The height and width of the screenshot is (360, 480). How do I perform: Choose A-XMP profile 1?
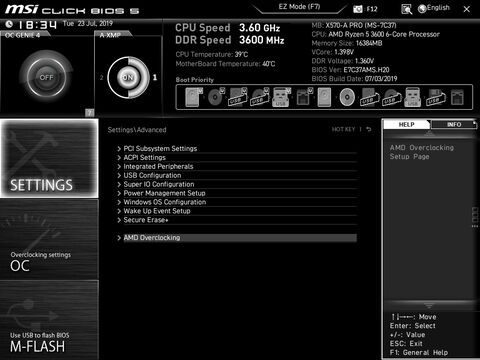(x=155, y=77)
